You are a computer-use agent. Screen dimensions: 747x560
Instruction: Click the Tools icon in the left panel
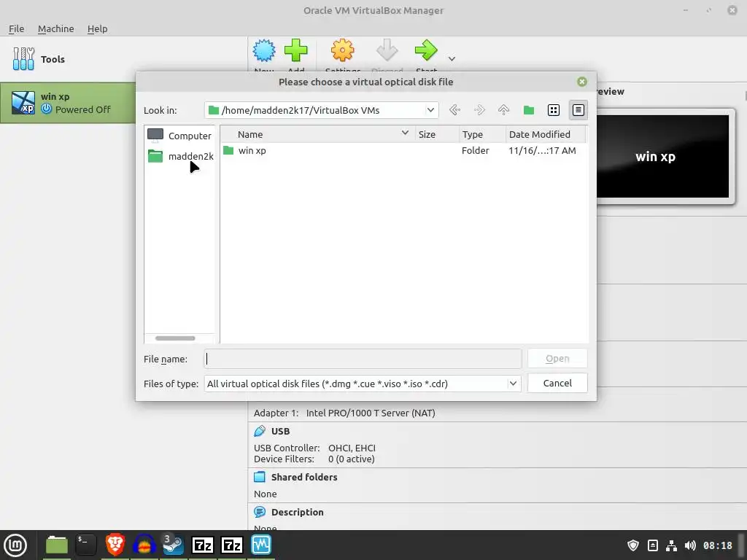click(x=23, y=59)
